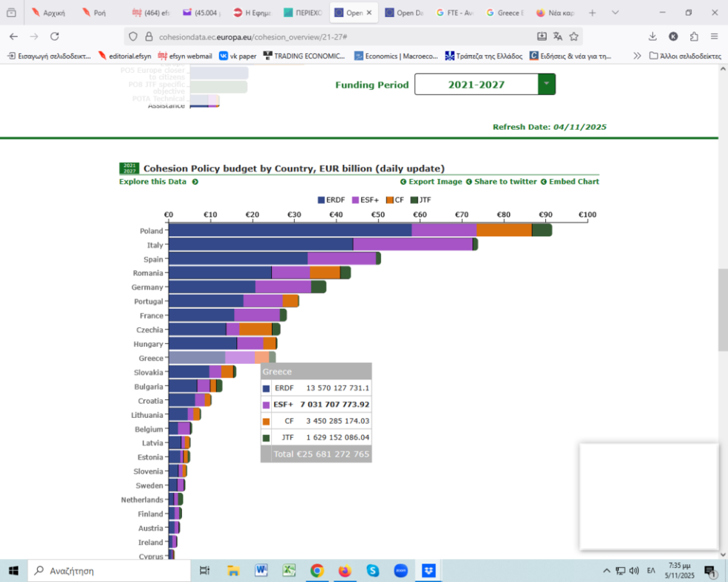Open Firefox application hamburger menu
This screenshot has height=582, width=728.
714,36
